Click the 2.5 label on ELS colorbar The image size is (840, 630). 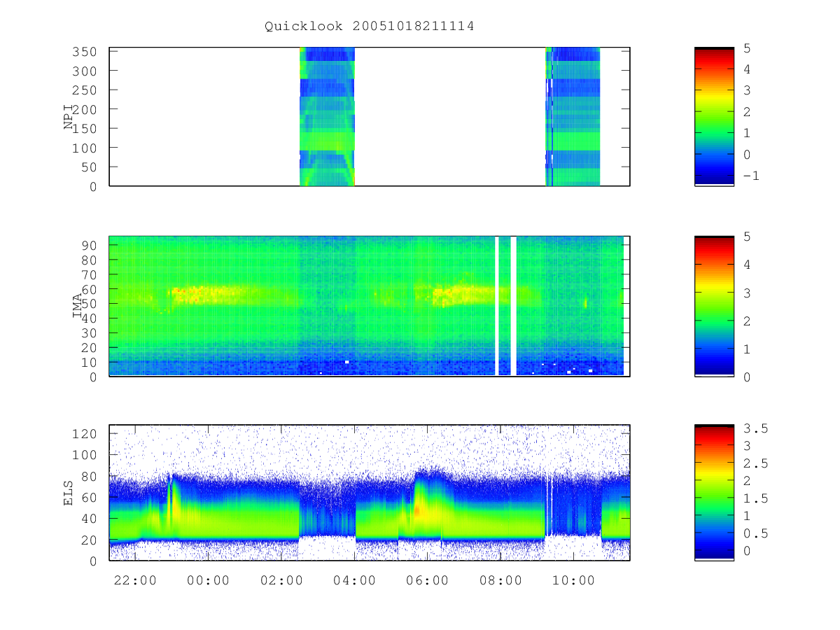(755, 463)
